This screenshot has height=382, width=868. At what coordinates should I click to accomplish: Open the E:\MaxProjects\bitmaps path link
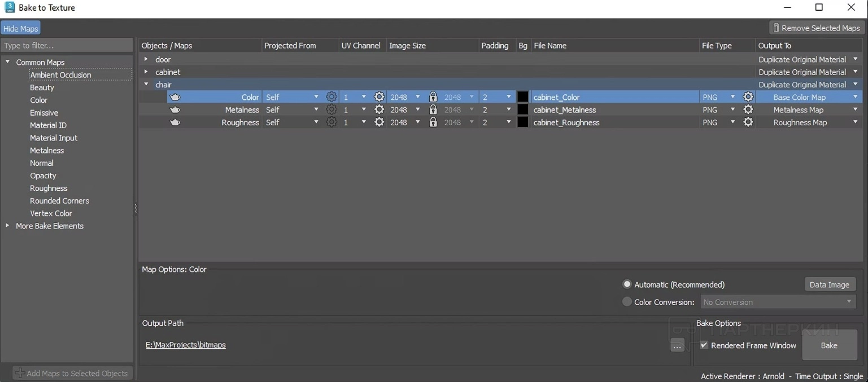[186, 345]
